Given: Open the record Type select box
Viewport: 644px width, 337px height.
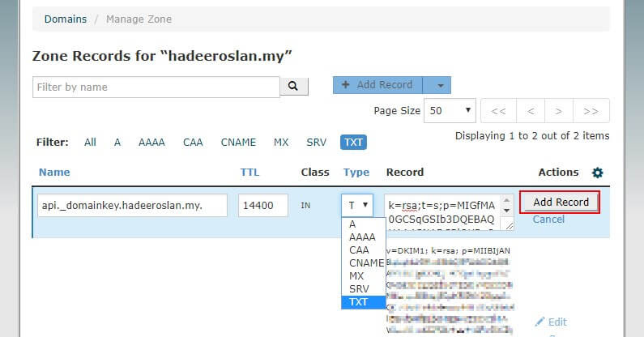Looking at the screenshot, I should 357,205.
